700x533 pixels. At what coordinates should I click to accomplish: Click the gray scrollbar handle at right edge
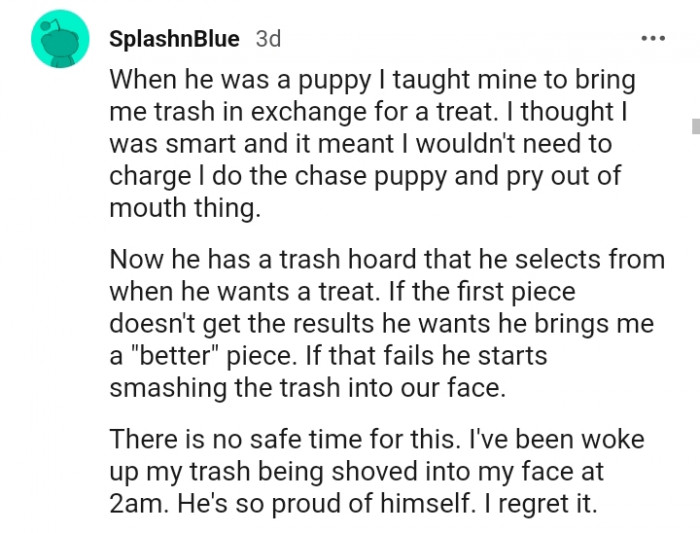tap(695, 125)
